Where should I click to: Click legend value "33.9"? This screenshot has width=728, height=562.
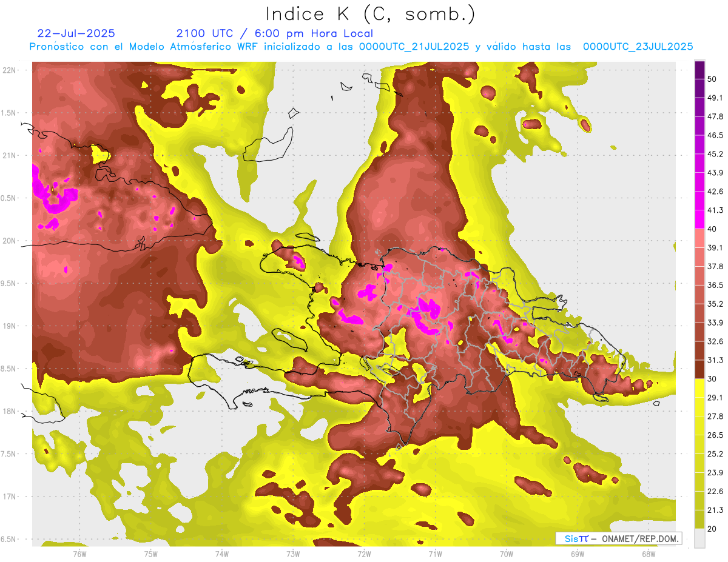point(715,323)
